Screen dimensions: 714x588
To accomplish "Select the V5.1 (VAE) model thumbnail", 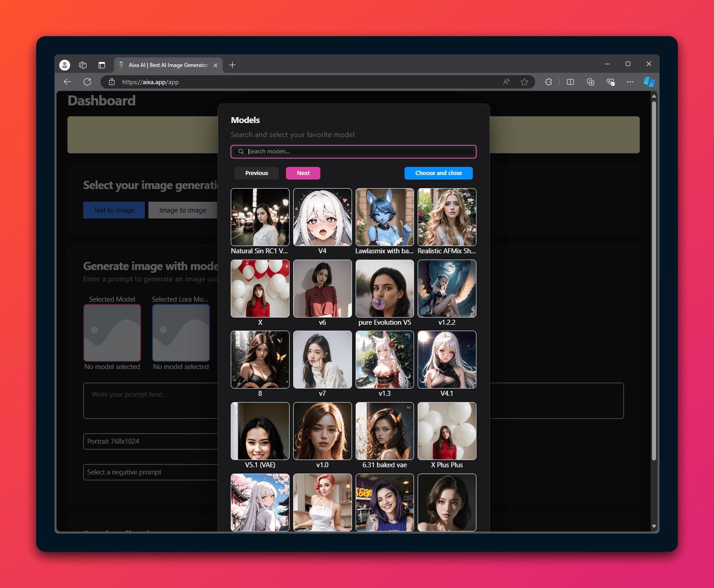I will (260, 431).
